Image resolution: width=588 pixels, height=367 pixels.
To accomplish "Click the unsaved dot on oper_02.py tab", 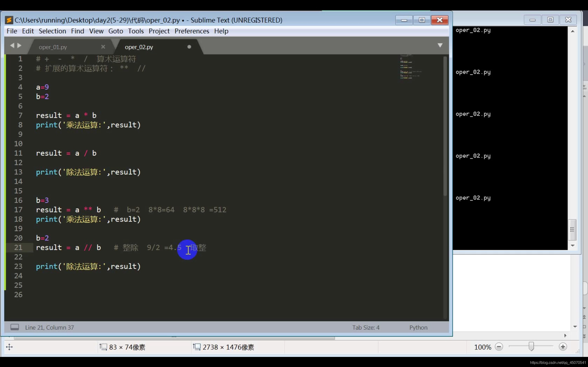I will pyautogui.click(x=189, y=47).
